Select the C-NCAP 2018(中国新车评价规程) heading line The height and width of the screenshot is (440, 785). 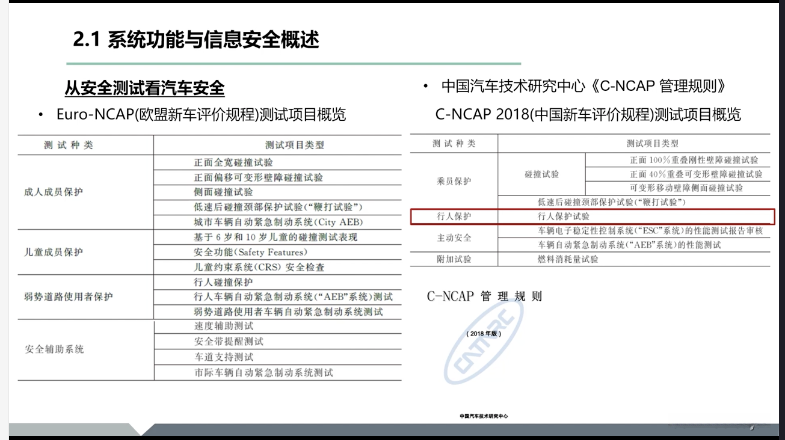click(x=588, y=115)
